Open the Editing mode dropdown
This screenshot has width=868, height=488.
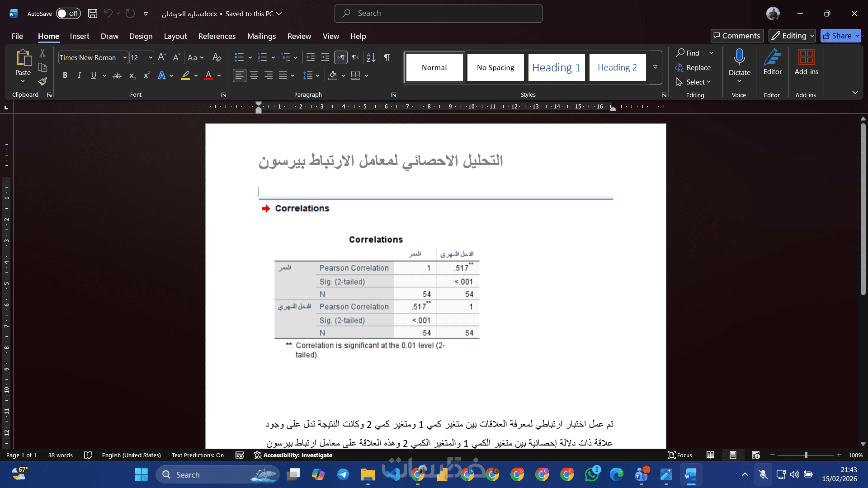792,36
